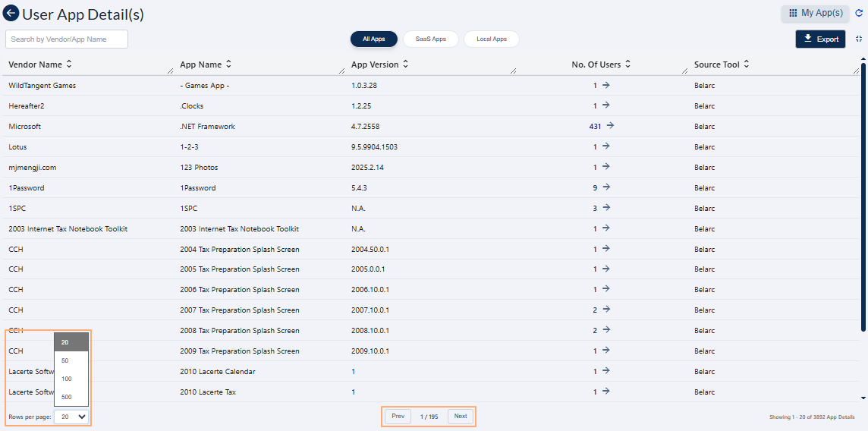Viewport: 868px width, 431px height.
Task: Sort by Source Tool column
Action: pos(746,64)
